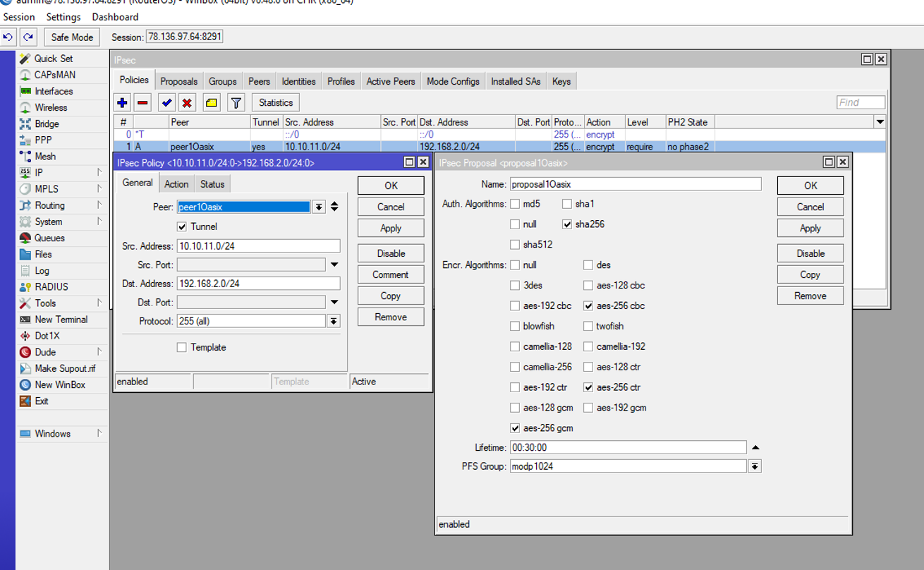924x570 pixels.
Task: Open the filter funnel icon
Action: pyautogui.click(x=236, y=102)
